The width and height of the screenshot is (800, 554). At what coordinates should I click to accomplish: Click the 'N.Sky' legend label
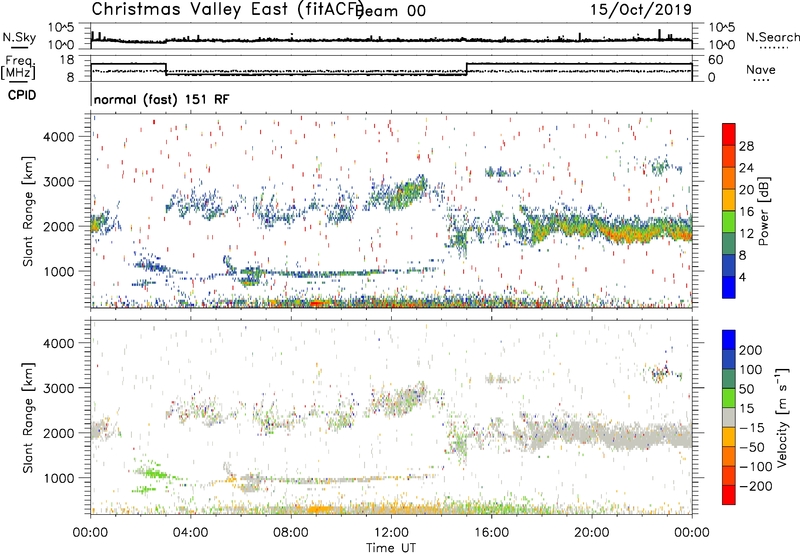point(19,37)
